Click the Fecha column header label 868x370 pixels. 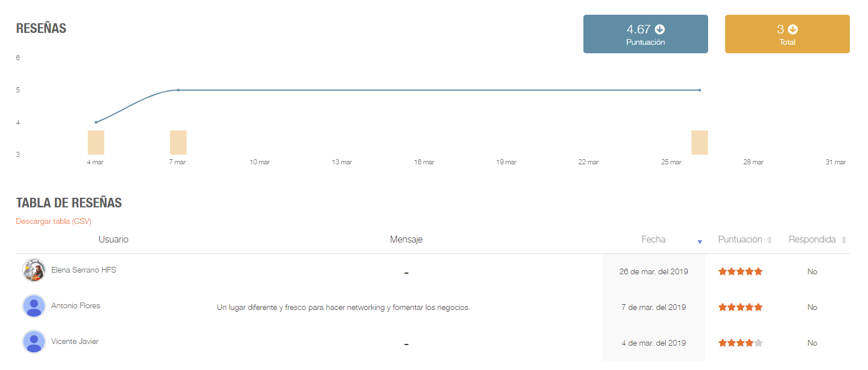click(x=653, y=240)
